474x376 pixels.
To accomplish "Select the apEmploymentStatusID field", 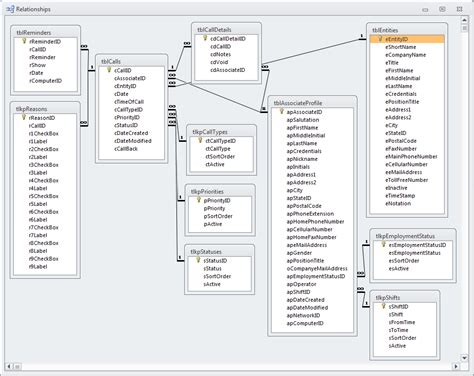I will [316, 276].
